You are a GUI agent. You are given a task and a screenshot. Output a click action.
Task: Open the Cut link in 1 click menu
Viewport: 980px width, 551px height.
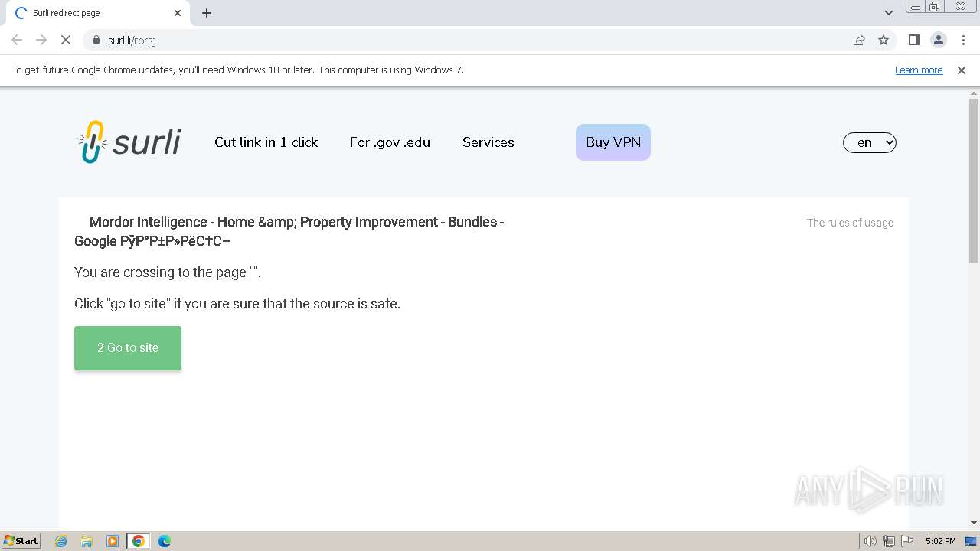(266, 142)
